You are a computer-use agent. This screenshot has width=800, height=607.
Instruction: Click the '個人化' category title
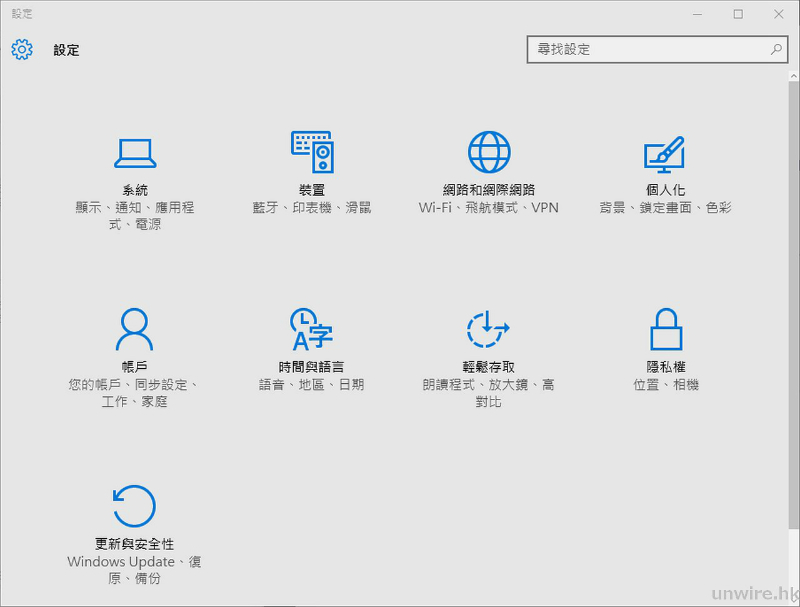[665, 190]
